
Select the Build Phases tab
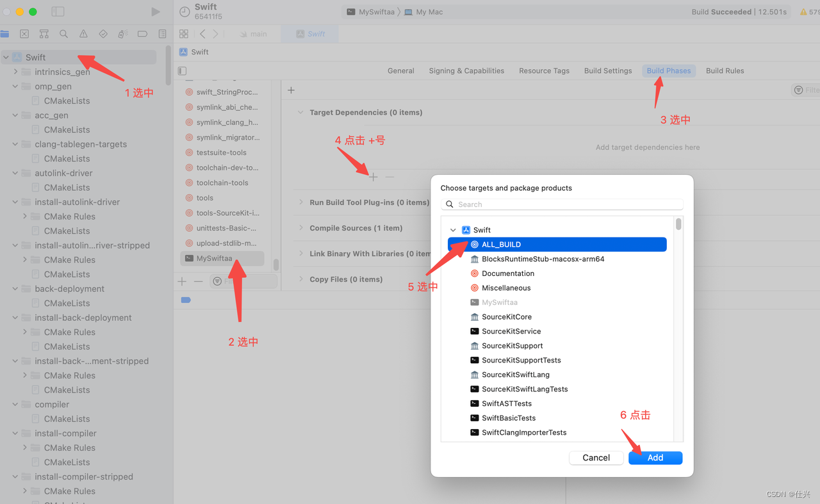pos(669,71)
